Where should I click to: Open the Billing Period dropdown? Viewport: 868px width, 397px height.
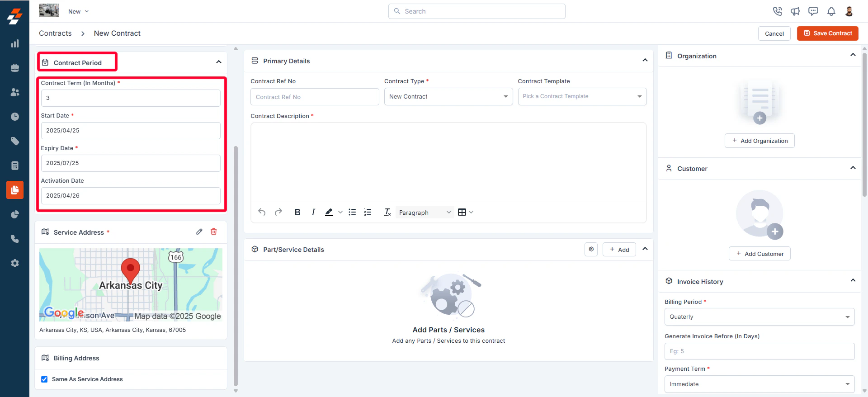click(x=759, y=317)
